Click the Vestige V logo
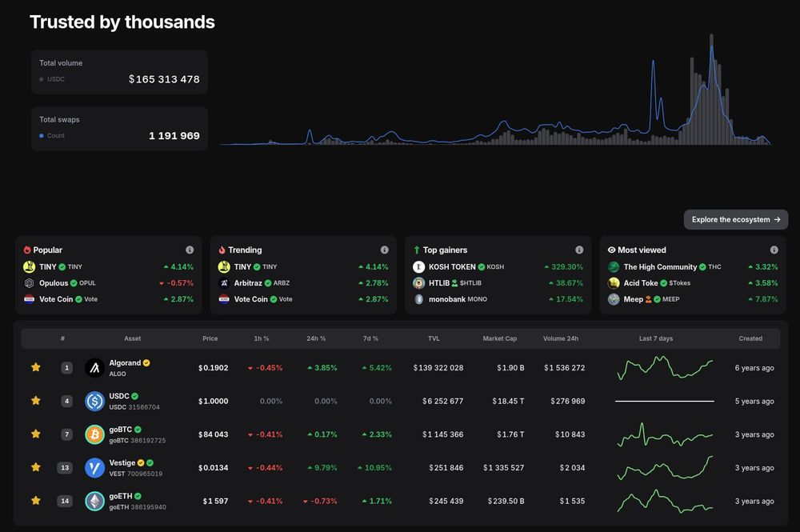This screenshot has height=532, width=800. (94, 468)
